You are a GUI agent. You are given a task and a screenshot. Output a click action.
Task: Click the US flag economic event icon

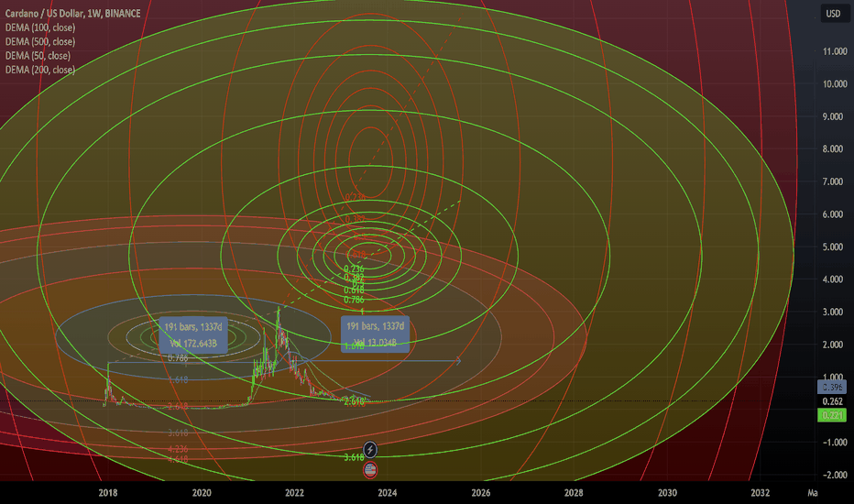coord(370,470)
